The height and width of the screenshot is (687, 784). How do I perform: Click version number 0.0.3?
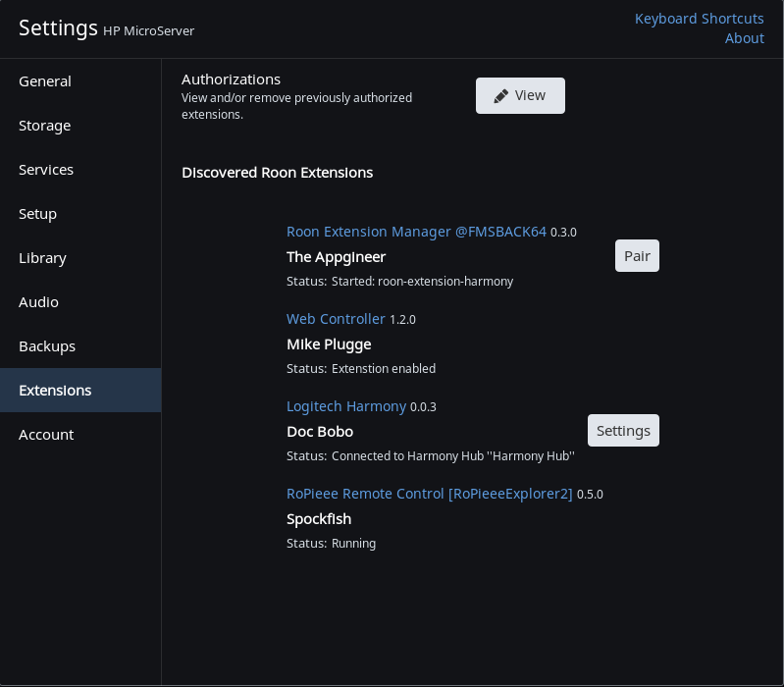tap(423, 407)
